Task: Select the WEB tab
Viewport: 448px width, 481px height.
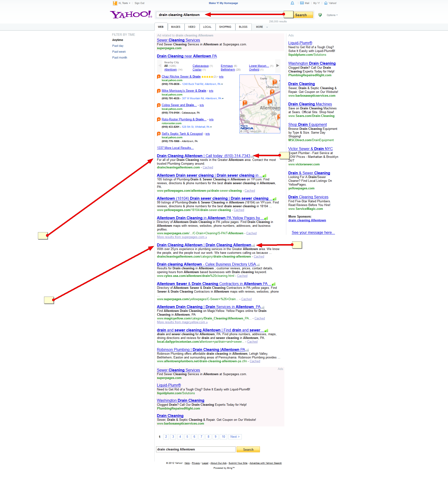Action: [161, 27]
